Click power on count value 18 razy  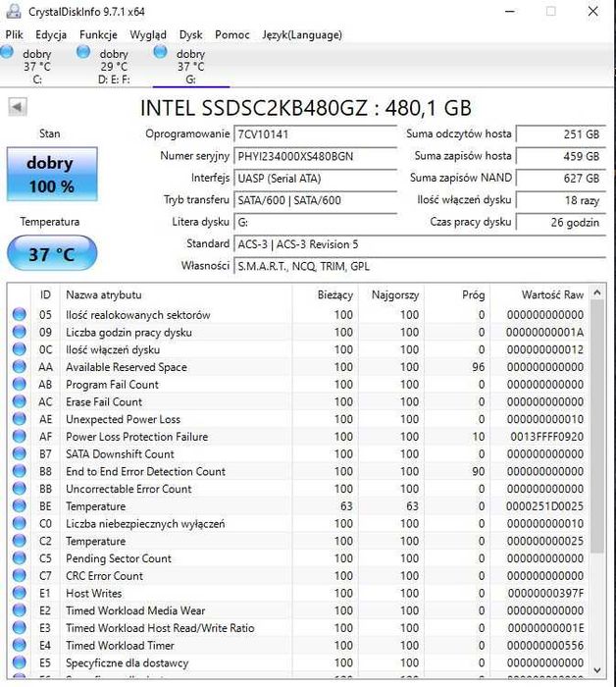click(561, 200)
